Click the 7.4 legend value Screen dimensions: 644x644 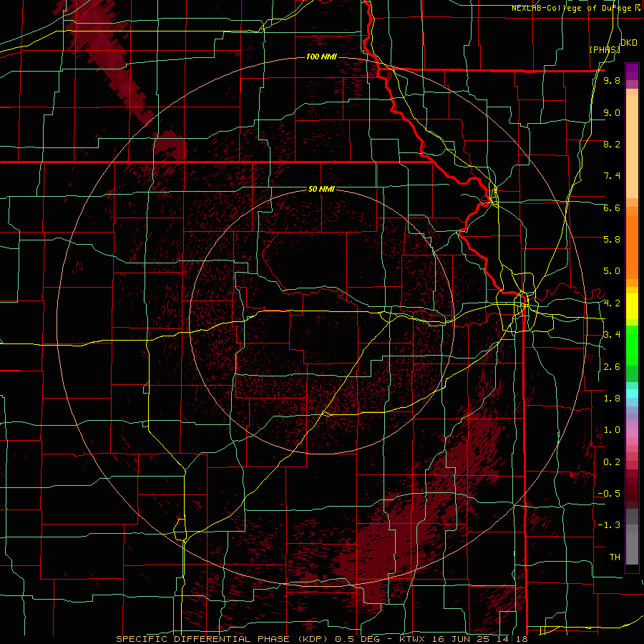click(612, 176)
